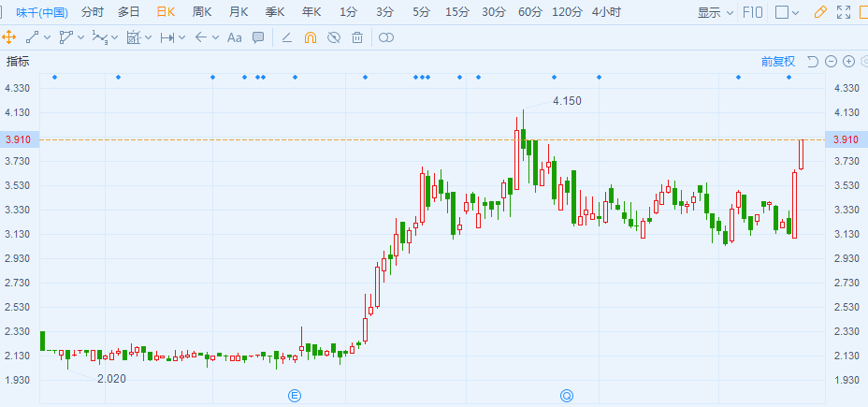The image size is (868, 407).
Task: Select the polygon shape drawing tool
Action: 65,37
